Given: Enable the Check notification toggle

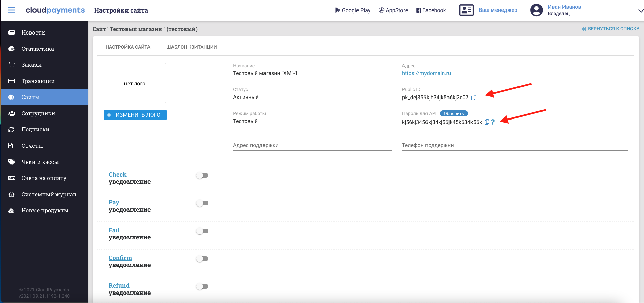Looking at the screenshot, I should pos(202,175).
